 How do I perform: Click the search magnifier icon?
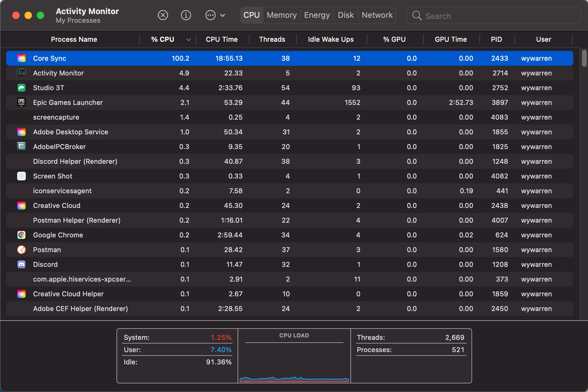pos(417,15)
